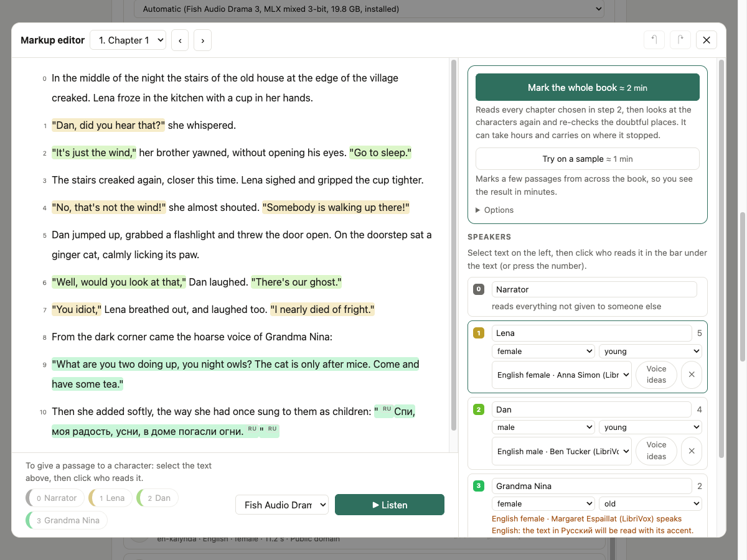The width and height of the screenshot is (747, 560).
Task: Open Lena's age dropdown
Action: (651, 352)
